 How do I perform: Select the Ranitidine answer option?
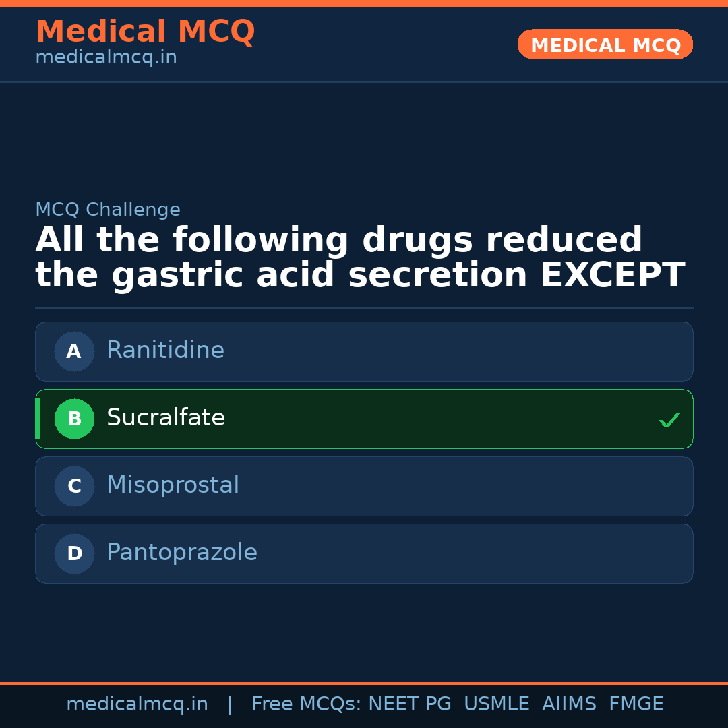coord(364,351)
